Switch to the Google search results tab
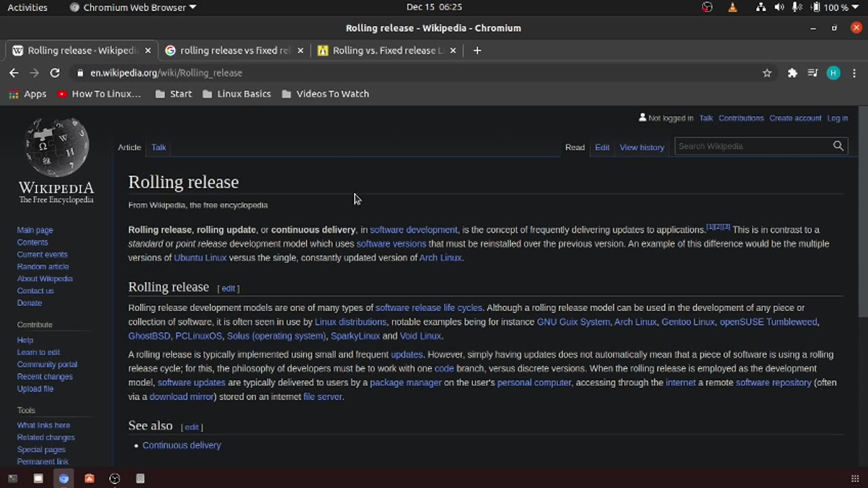868x488 pixels. 235,50
